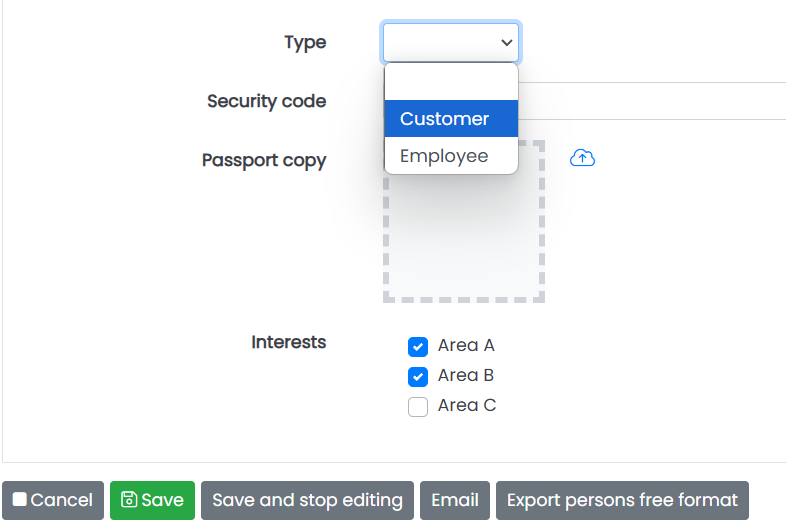Screen dimensions: 786x532
Task: Click the Area C label text
Action: point(467,405)
